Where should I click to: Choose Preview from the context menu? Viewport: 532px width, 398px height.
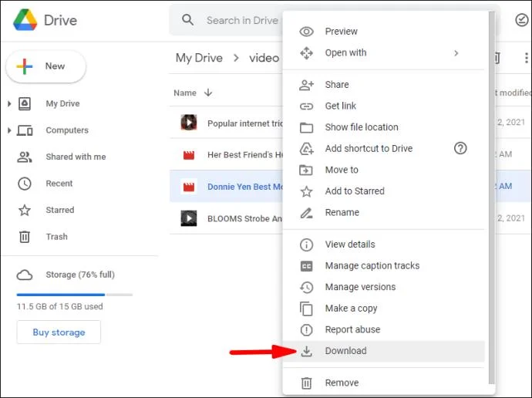point(383,32)
